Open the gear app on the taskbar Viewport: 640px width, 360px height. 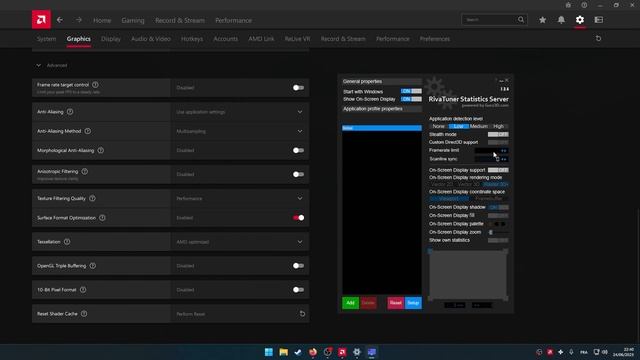coord(357,352)
